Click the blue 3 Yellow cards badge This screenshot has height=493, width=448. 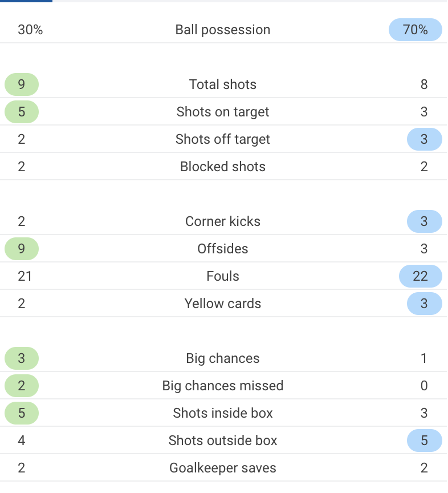(425, 304)
